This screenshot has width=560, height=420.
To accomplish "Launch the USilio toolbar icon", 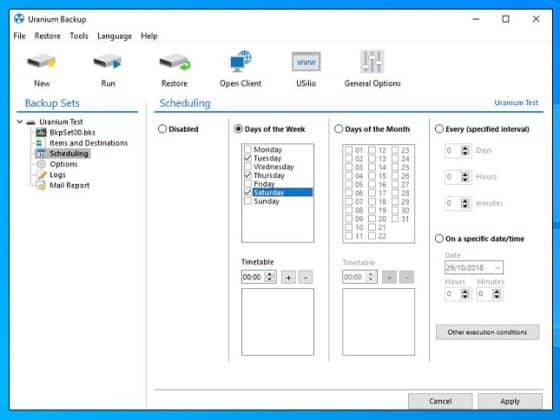I will (306, 70).
